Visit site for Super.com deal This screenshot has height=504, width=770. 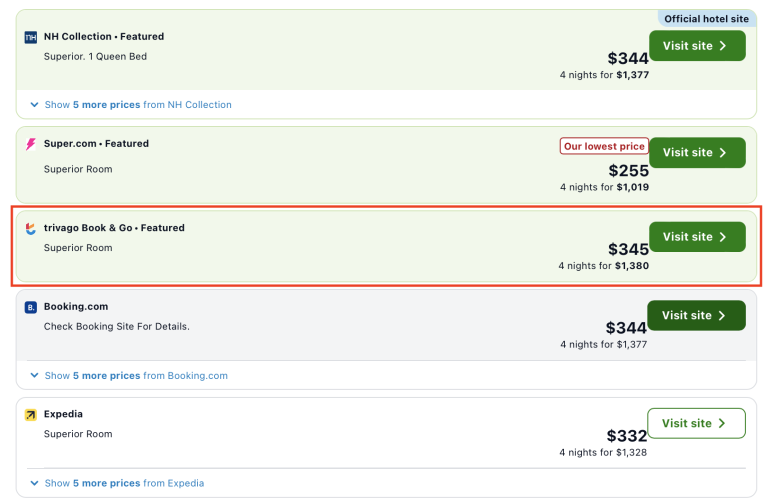[x=696, y=152]
